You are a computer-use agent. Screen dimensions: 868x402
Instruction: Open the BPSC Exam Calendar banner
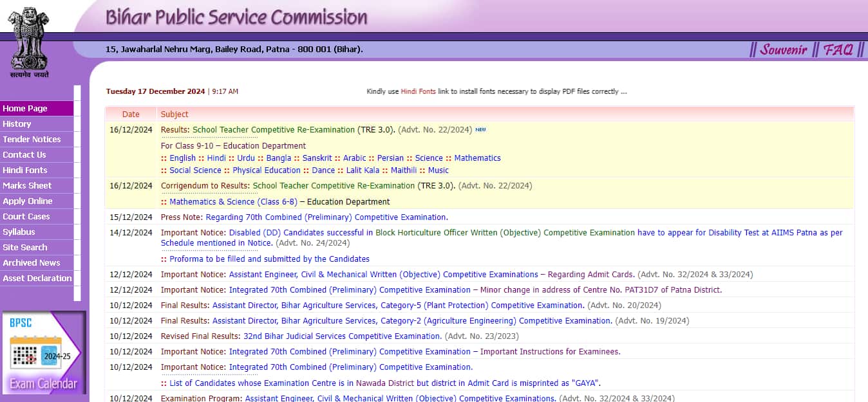[x=43, y=352]
